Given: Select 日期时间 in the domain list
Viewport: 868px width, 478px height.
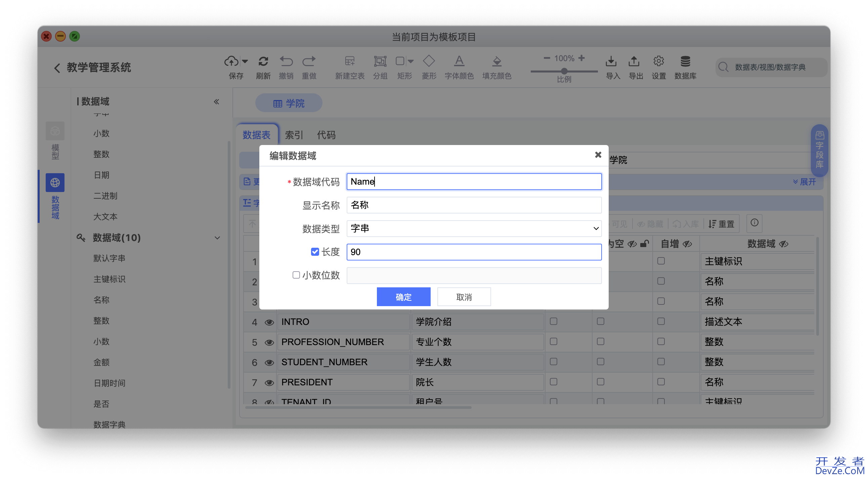Looking at the screenshot, I should tap(109, 383).
